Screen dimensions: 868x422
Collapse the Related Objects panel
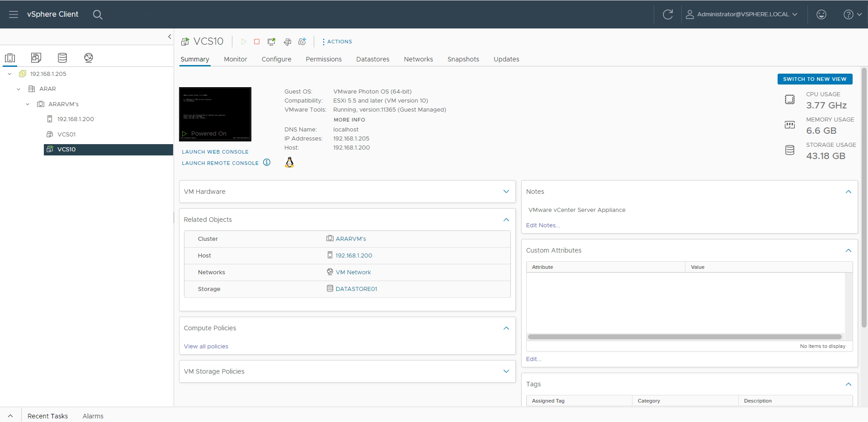[x=506, y=220]
